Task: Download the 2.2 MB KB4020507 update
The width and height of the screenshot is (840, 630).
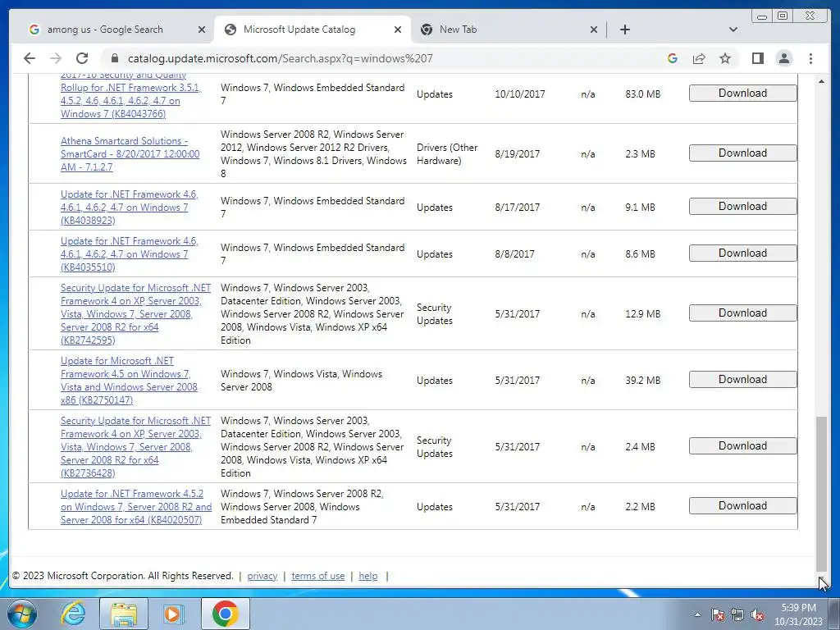Action: (742, 505)
